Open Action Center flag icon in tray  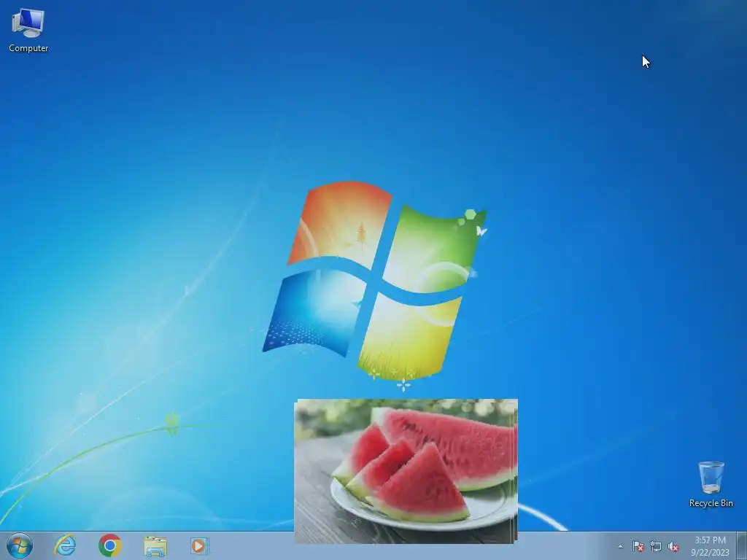tap(638, 547)
